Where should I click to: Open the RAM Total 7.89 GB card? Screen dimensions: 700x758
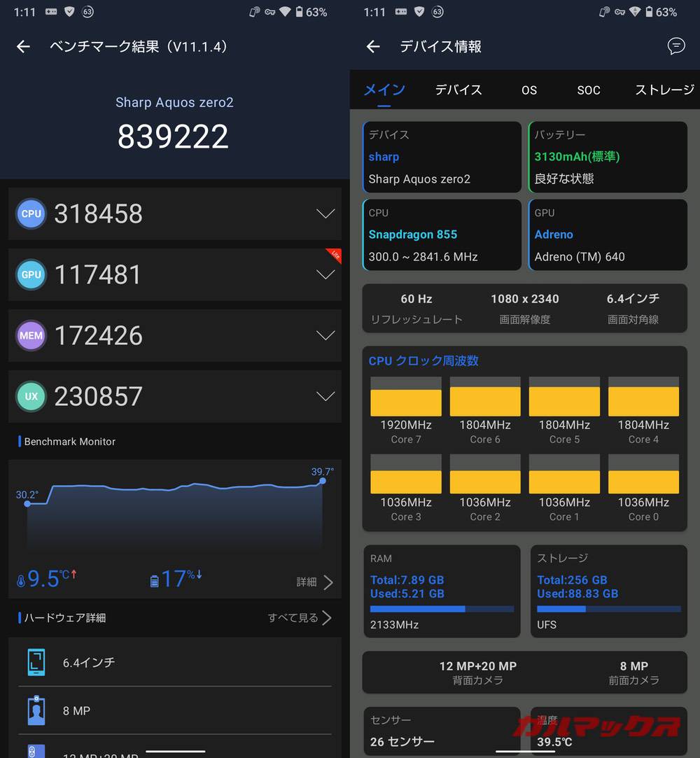tap(442, 591)
